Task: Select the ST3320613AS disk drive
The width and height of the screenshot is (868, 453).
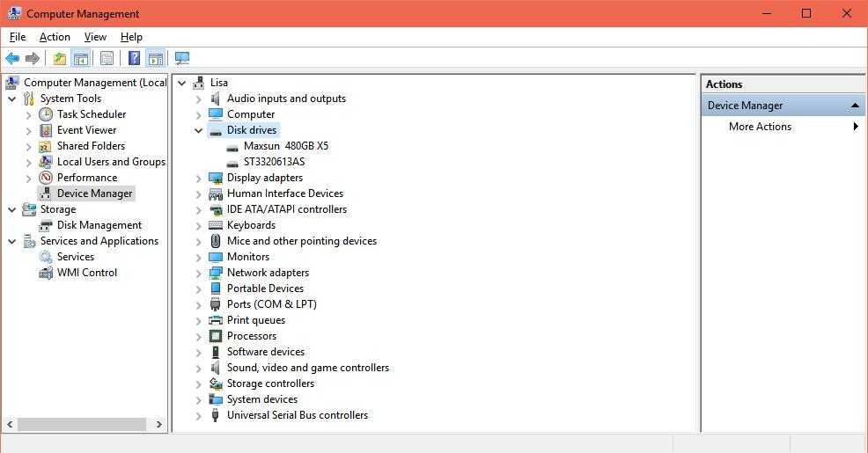Action: click(274, 162)
